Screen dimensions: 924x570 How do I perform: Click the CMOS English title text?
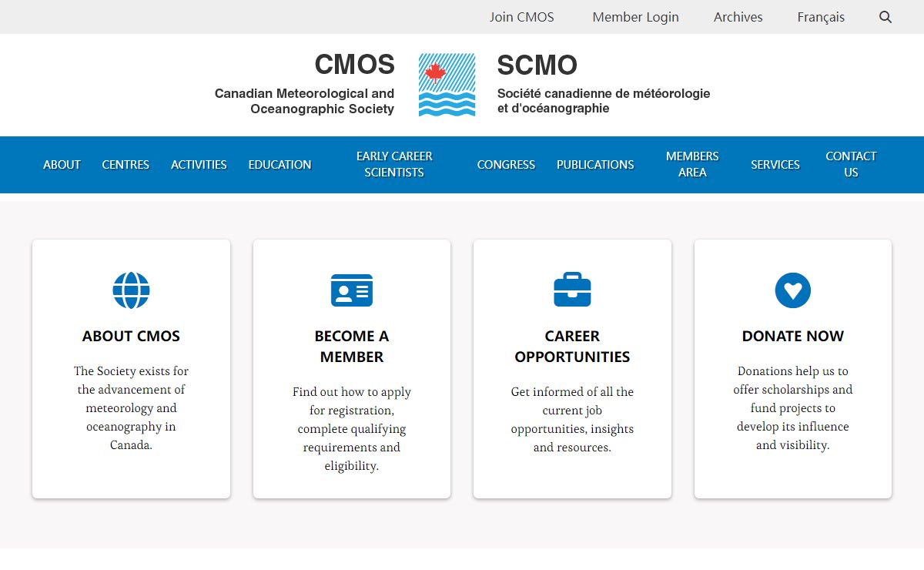354,65
